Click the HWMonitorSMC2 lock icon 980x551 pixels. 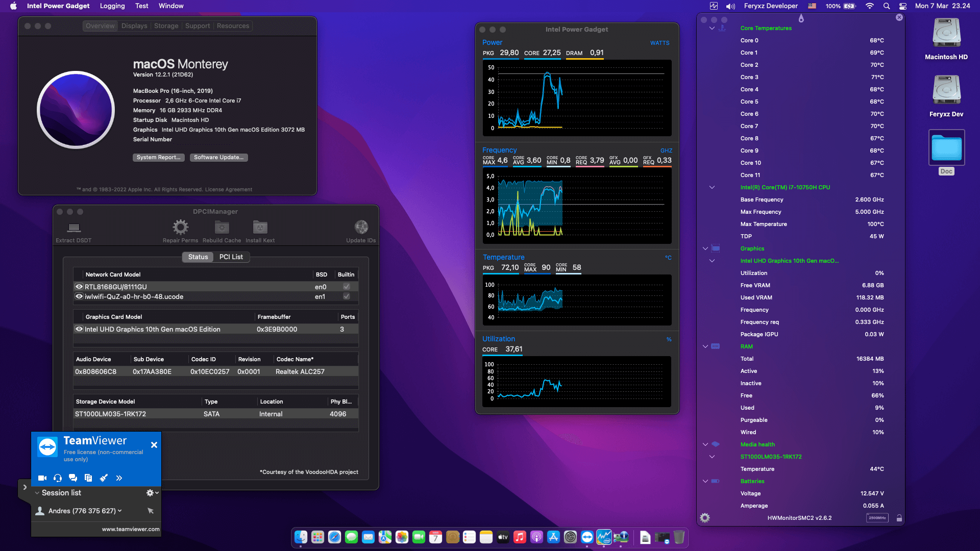pyautogui.click(x=899, y=518)
